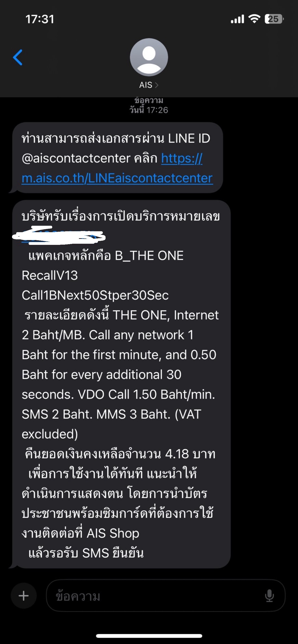This screenshot has width=298, height=644.
Task: Tap the Wi-Fi status icon
Action: click(x=254, y=19)
